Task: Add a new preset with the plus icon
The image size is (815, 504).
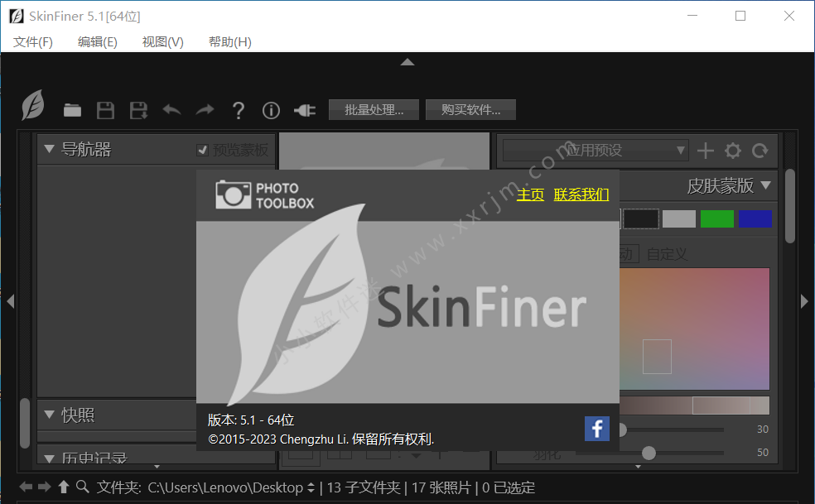Action: coord(706,151)
